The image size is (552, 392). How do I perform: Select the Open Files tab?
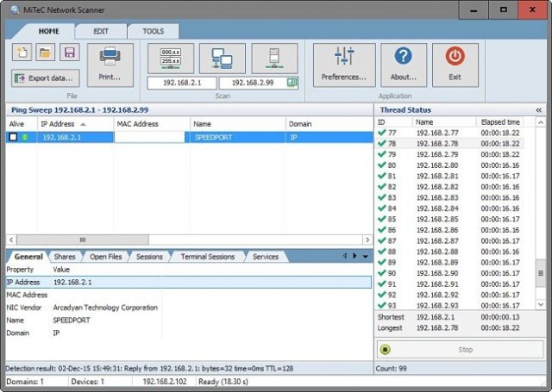(105, 257)
